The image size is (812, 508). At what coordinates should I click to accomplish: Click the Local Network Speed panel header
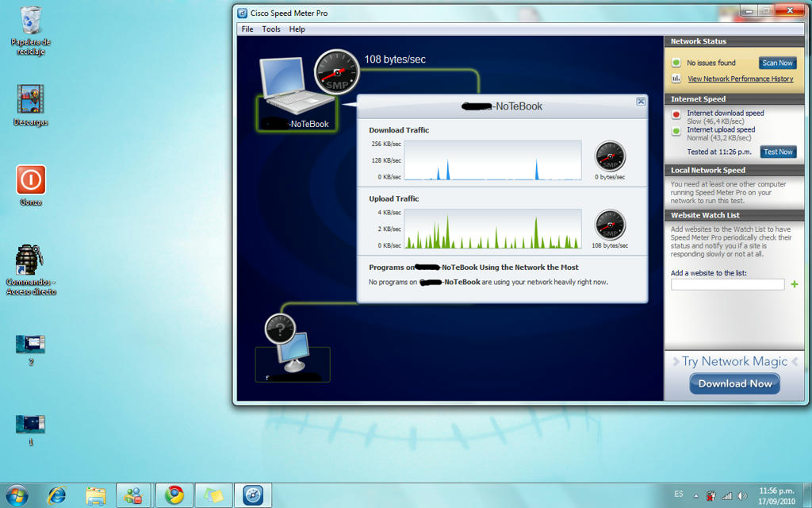point(734,170)
